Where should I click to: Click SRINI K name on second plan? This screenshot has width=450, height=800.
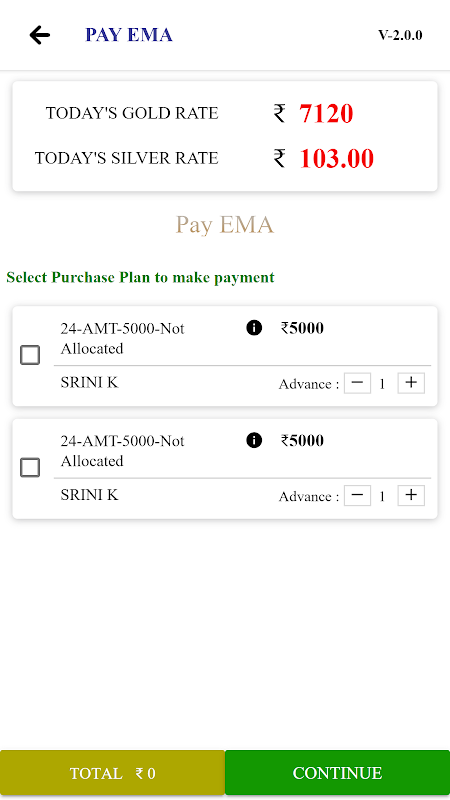click(x=89, y=494)
